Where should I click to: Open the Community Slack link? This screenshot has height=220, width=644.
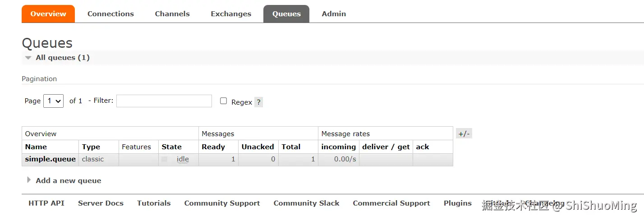306,203
